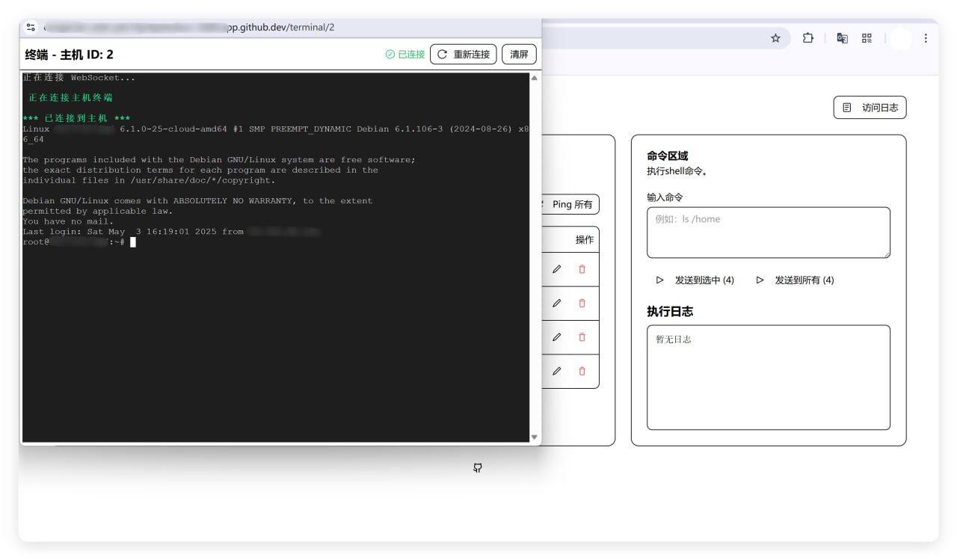
Task: Click the 命令区域 heading
Action: [668, 156]
